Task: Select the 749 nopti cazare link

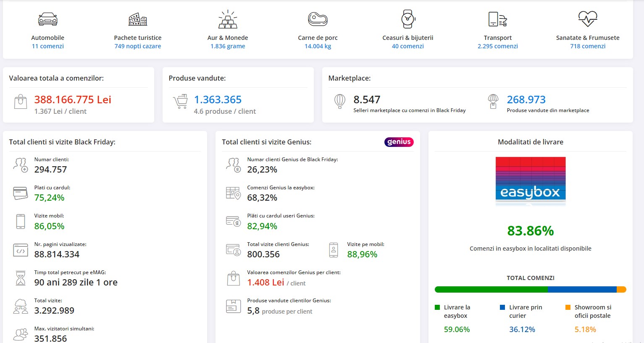Action: tap(137, 46)
